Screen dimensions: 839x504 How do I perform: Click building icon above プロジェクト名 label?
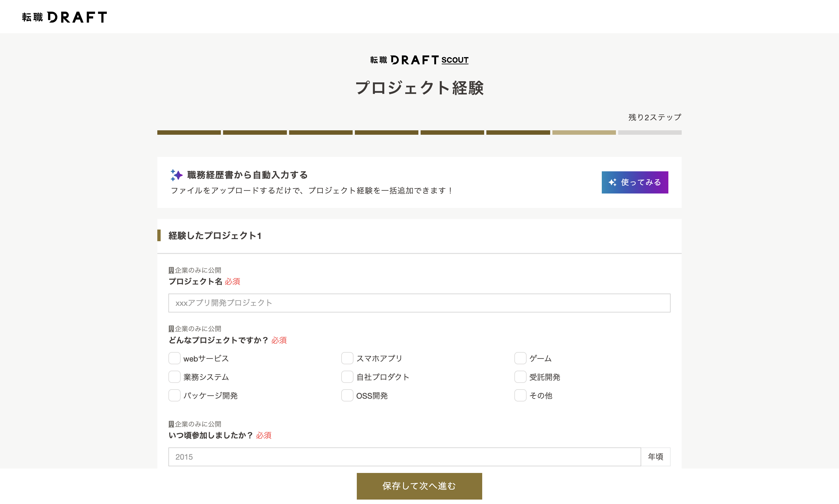(x=171, y=270)
